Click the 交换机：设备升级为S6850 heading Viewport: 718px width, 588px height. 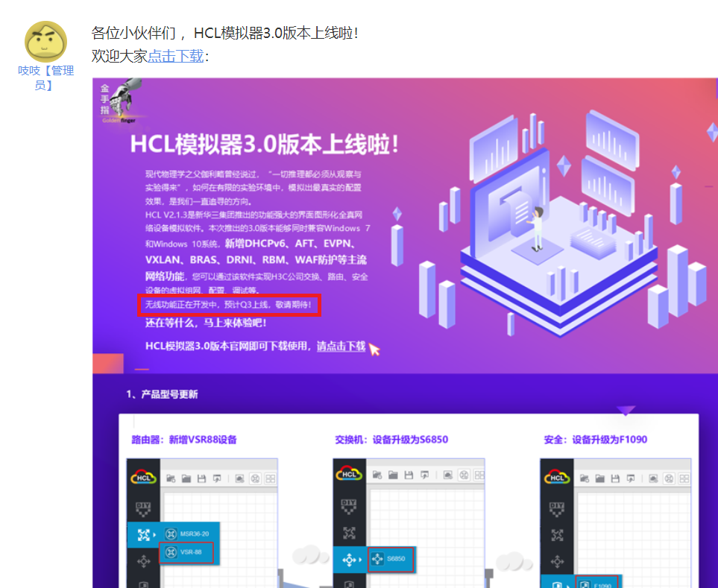[x=391, y=440]
